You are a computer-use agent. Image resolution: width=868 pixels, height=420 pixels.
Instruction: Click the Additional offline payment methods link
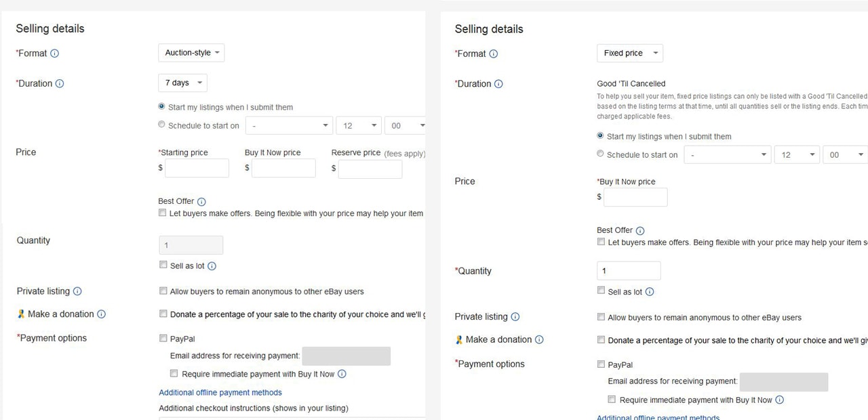[220, 392]
